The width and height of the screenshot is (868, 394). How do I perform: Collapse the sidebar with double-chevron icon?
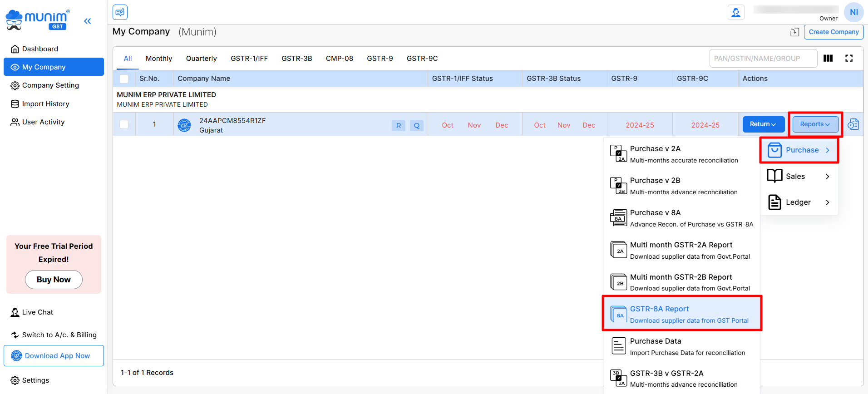pos(87,21)
